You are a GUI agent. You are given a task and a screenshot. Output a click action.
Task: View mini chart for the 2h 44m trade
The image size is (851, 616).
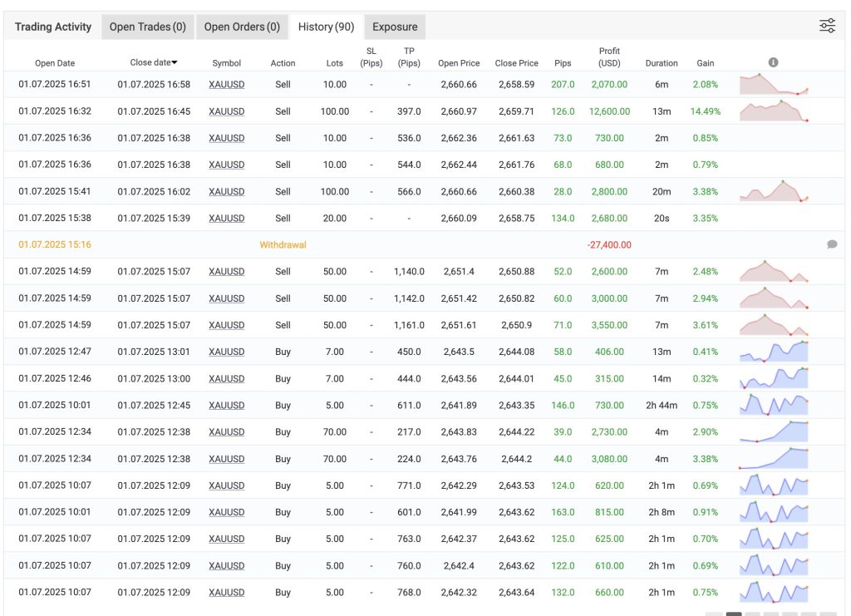tap(774, 405)
